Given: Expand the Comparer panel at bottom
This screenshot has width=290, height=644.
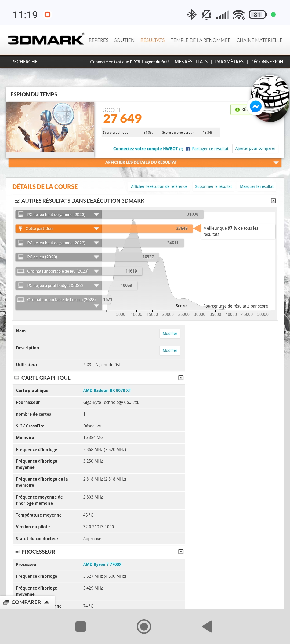Looking at the screenshot, I should pyautogui.click(x=27, y=602).
